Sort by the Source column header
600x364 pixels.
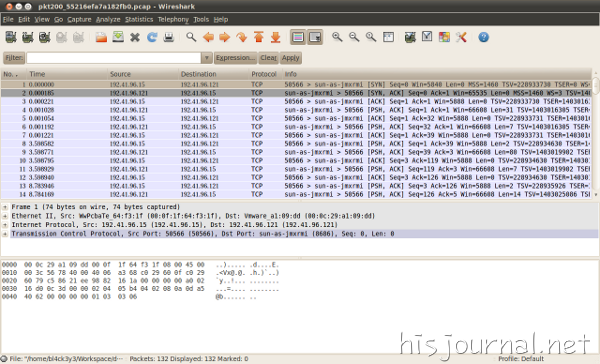pos(143,74)
